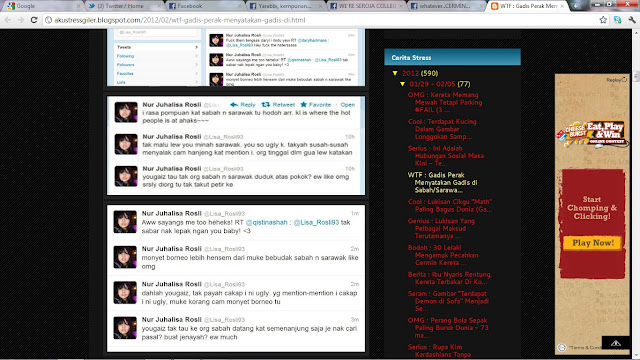
Task: Collapse the 01/29 - 02/05 archive week
Action: click(402, 84)
